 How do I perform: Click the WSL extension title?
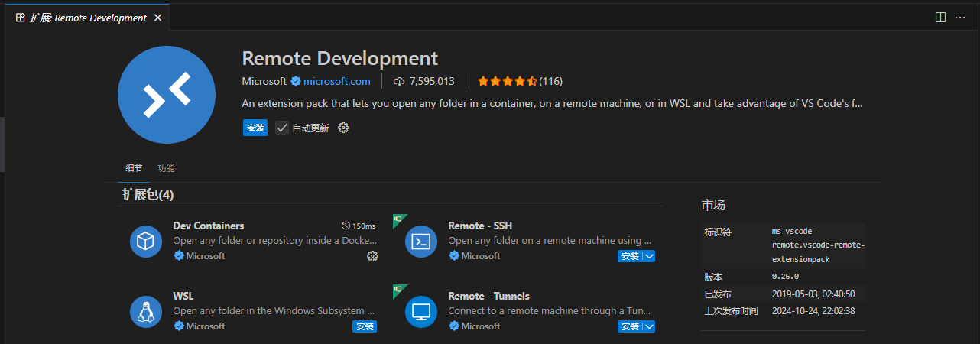[x=183, y=296]
